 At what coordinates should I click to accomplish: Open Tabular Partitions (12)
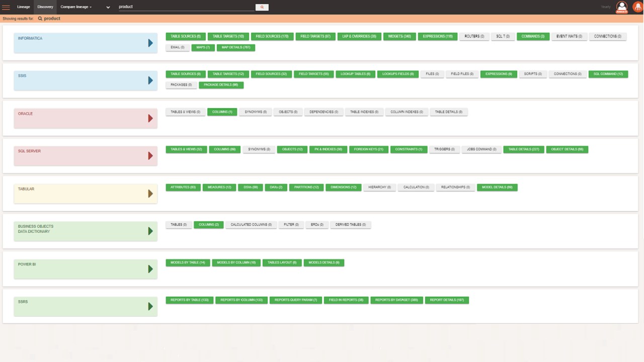tap(306, 187)
